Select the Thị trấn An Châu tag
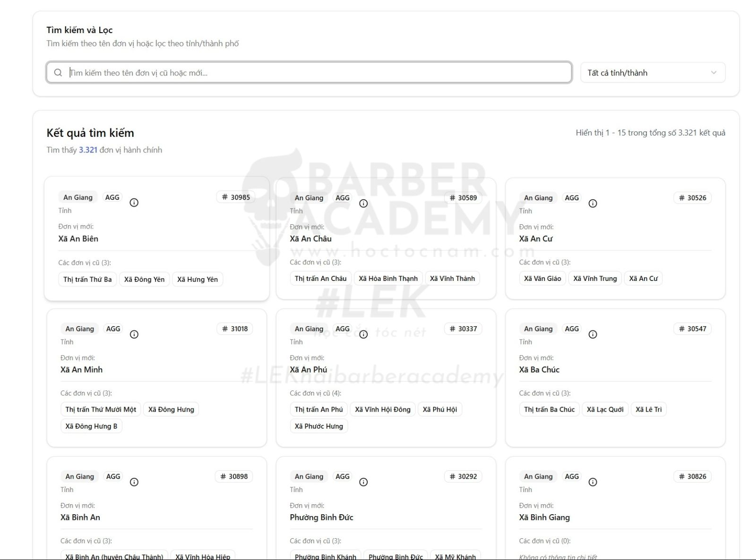Screen dimensions: 756x560 point(321,279)
